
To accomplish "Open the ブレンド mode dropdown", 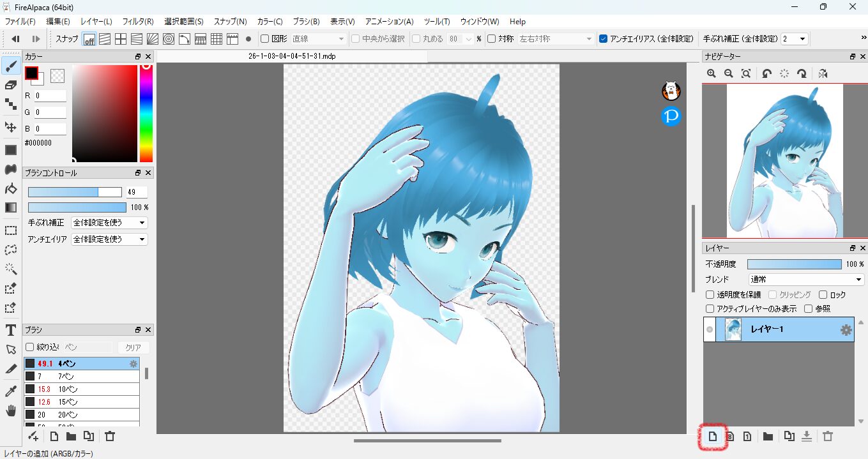I will [x=806, y=280].
